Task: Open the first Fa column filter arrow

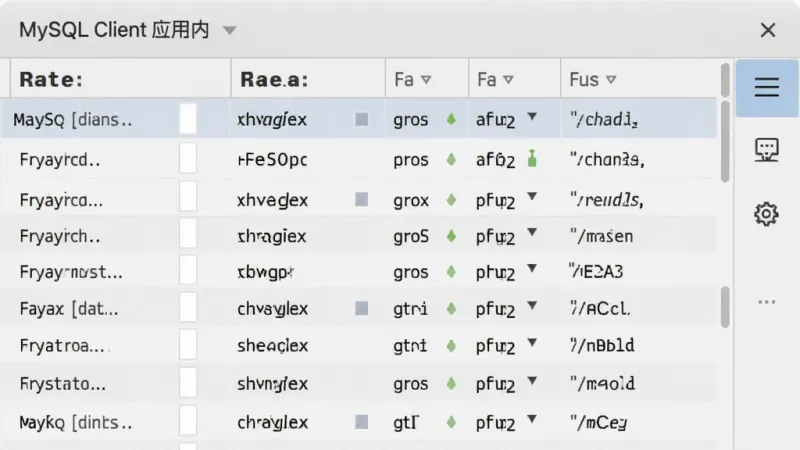Action: pos(426,80)
